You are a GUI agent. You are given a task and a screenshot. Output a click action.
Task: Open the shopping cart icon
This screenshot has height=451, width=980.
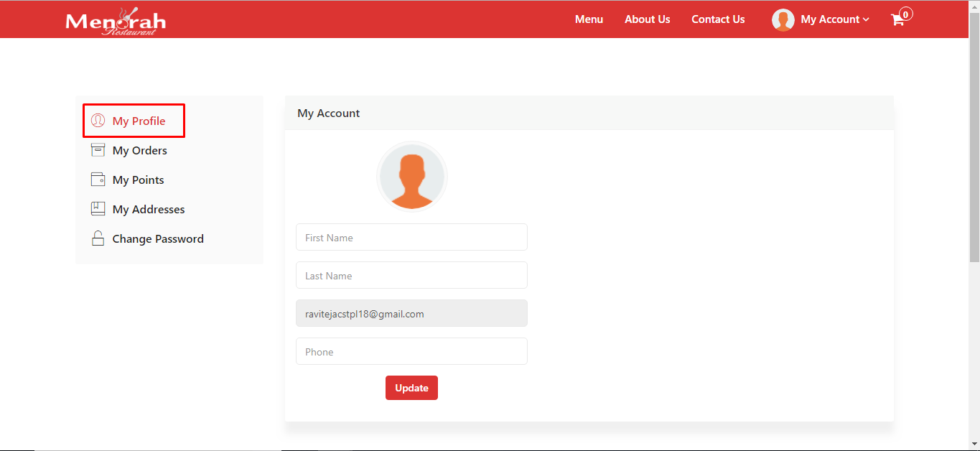click(897, 19)
